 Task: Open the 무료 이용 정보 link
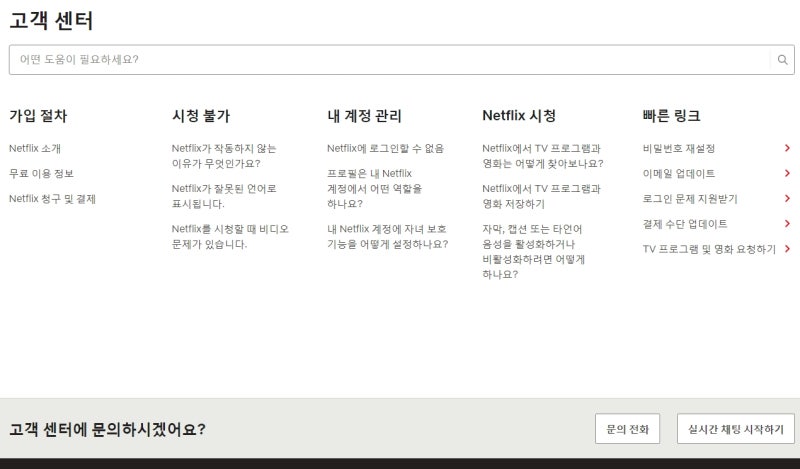41,174
